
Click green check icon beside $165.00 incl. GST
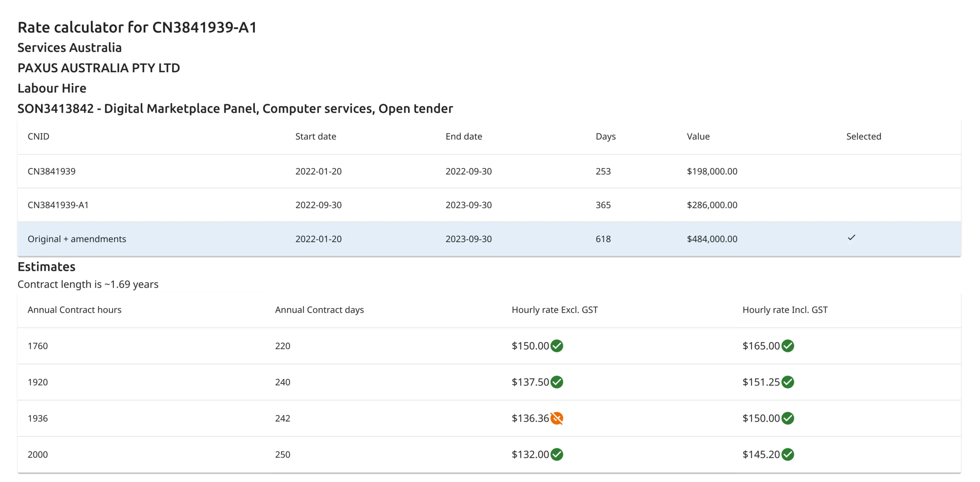click(787, 346)
